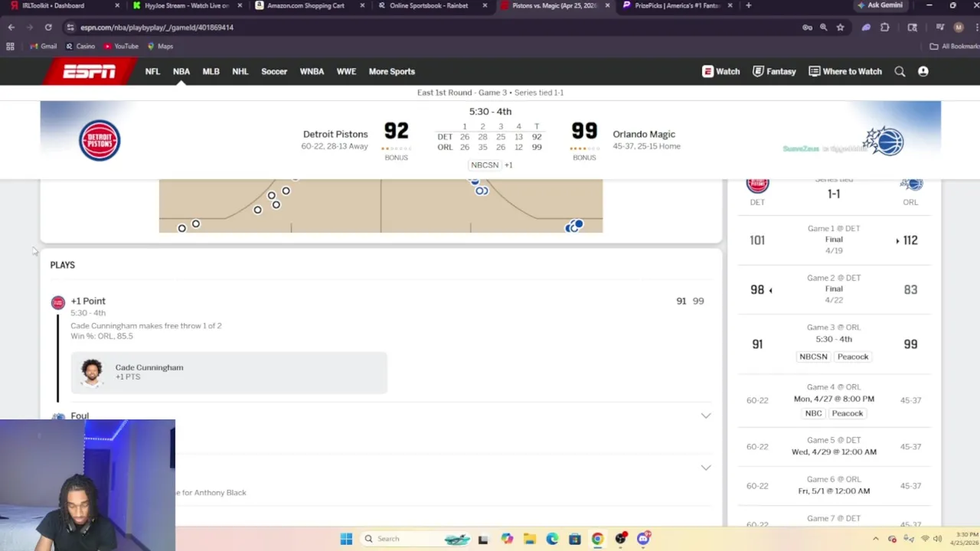Click NBCSN badge under Game 3
The height and width of the screenshot is (551, 980).
[x=813, y=357]
